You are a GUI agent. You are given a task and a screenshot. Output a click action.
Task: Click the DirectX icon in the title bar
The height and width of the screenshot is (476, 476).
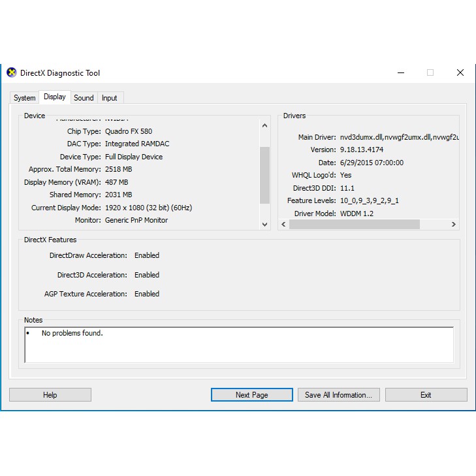click(x=12, y=72)
